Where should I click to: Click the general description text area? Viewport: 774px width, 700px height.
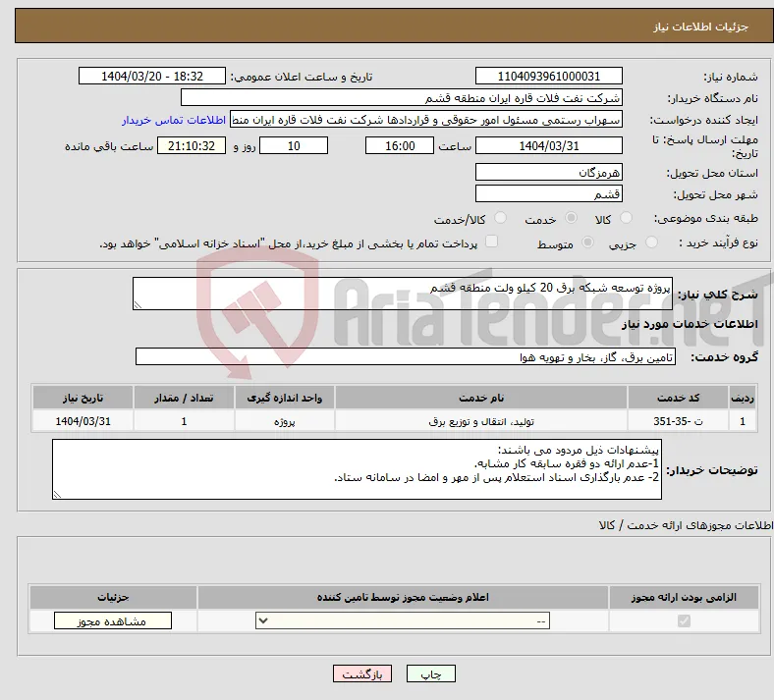(403, 294)
